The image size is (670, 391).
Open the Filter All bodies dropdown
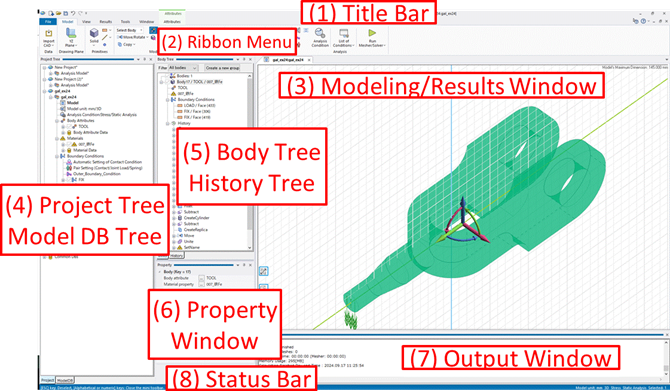pos(183,68)
